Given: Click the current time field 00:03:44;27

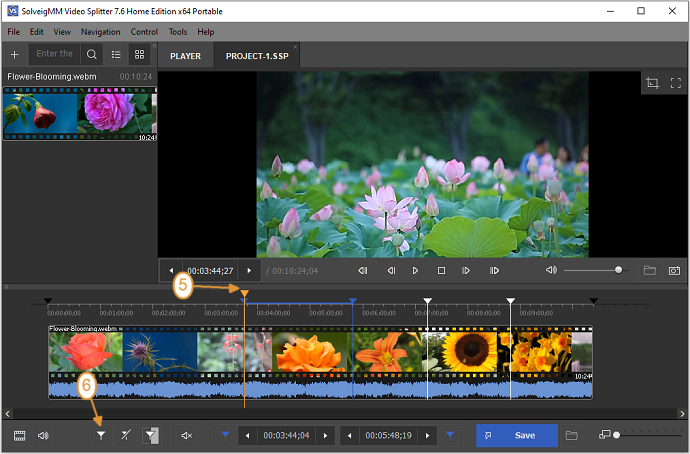Looking at the screenshot, I should [210, 271].
